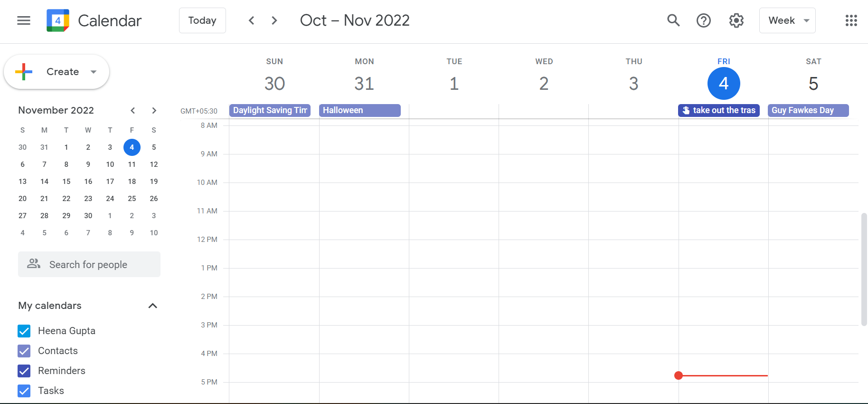The width and height of the screenshot is (868, 404).
Task: Open Calendar settings via the gear icon
Action: [736, 20]
